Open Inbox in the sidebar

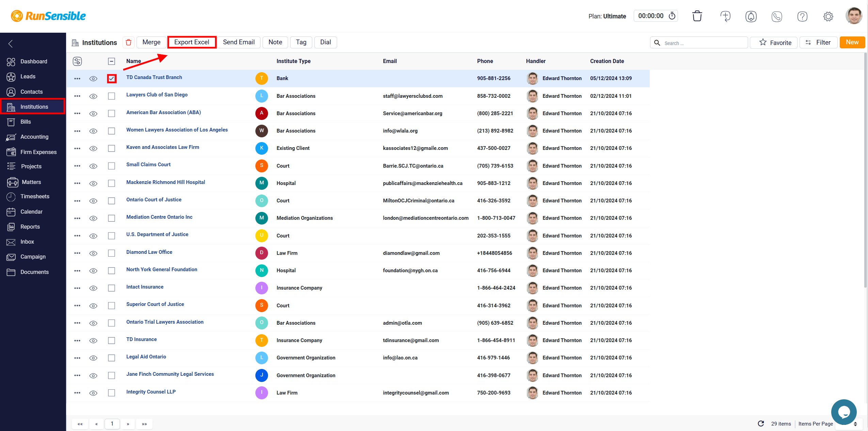33,242
